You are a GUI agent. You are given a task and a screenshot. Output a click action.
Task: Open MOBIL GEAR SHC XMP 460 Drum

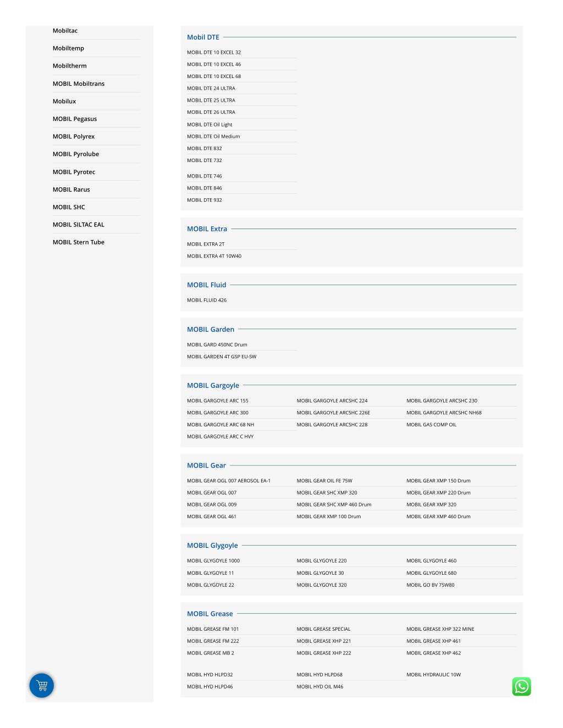click(334, 505)
